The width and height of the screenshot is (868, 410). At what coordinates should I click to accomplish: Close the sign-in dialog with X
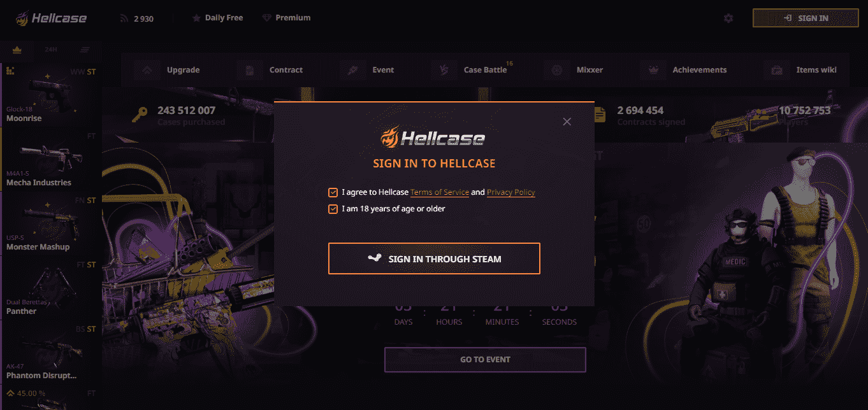(567, 122)
